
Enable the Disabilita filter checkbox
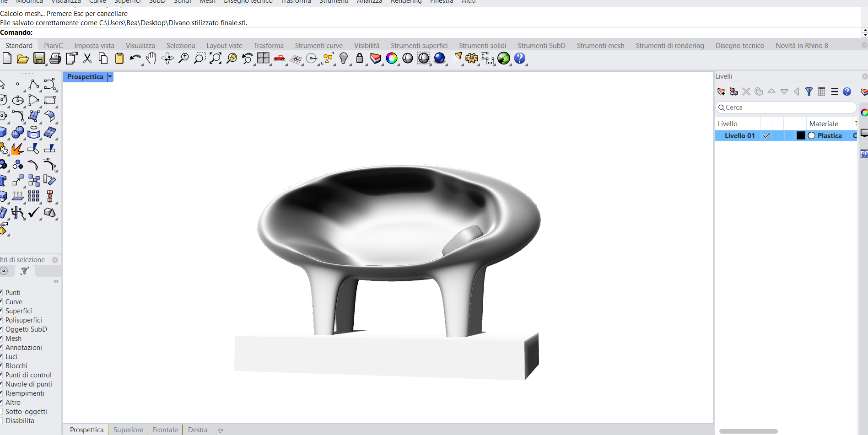point(1,421)
